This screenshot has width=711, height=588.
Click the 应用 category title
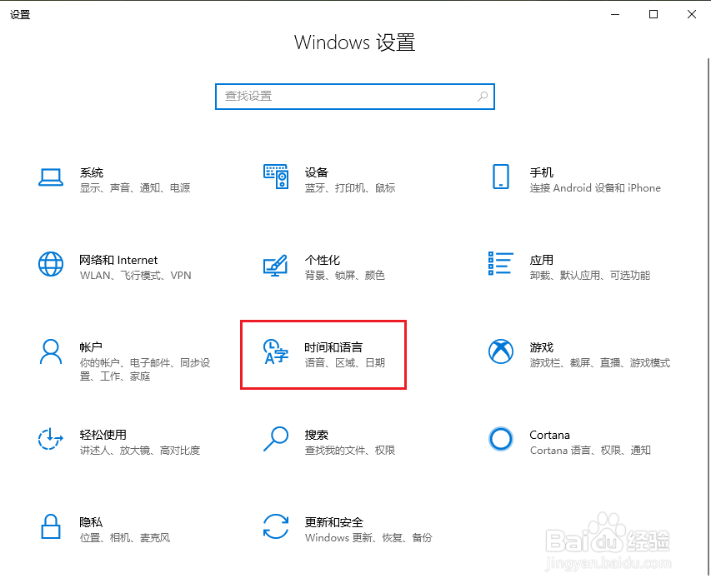coord(541,260)
